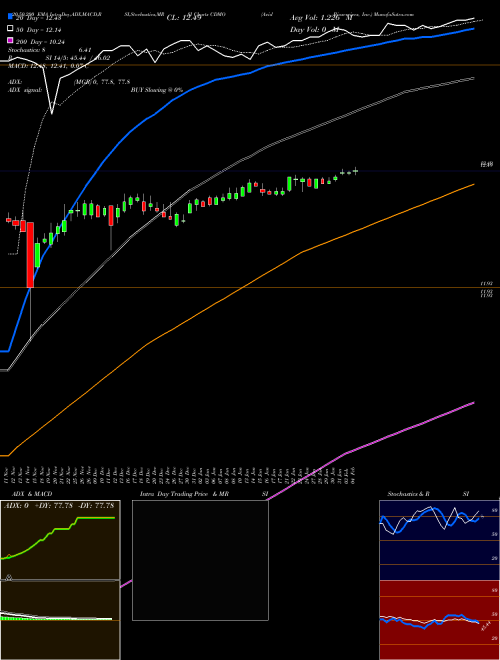Click the magenta 200 Day legend swatch

[10, 41]
